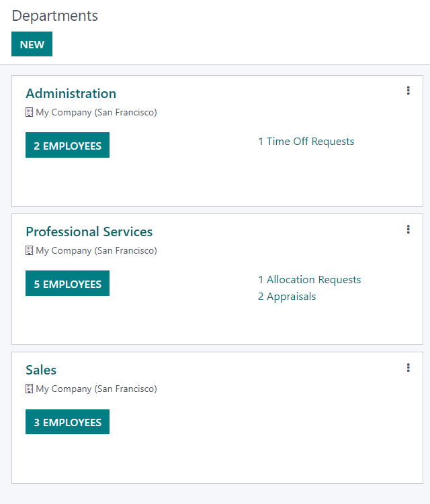Click the building icon under Administration

[29, 113]
